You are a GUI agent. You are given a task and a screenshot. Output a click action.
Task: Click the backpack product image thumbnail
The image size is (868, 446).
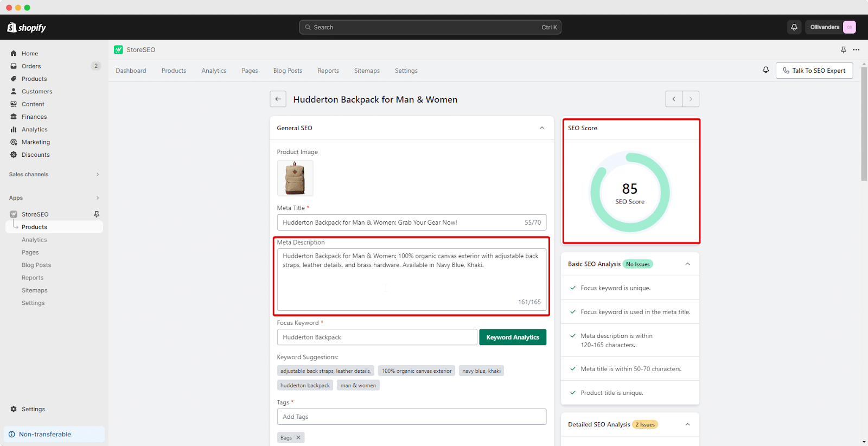[295, 178]
